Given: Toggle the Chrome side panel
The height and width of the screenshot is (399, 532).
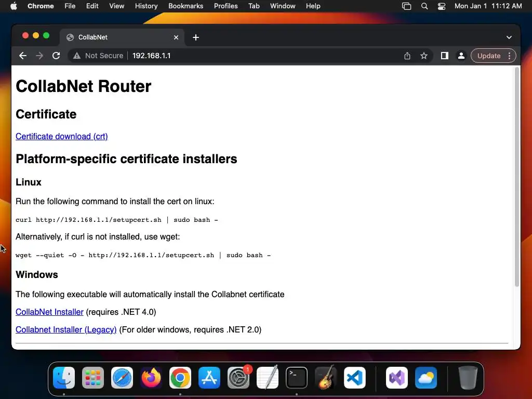Looking at the screenshot, I should [x=445, y=56].
